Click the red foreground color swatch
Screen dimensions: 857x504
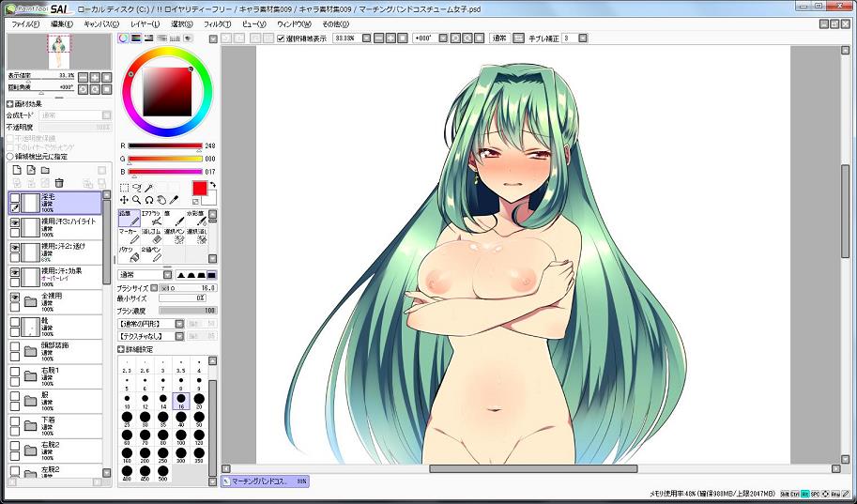point(199,188)
